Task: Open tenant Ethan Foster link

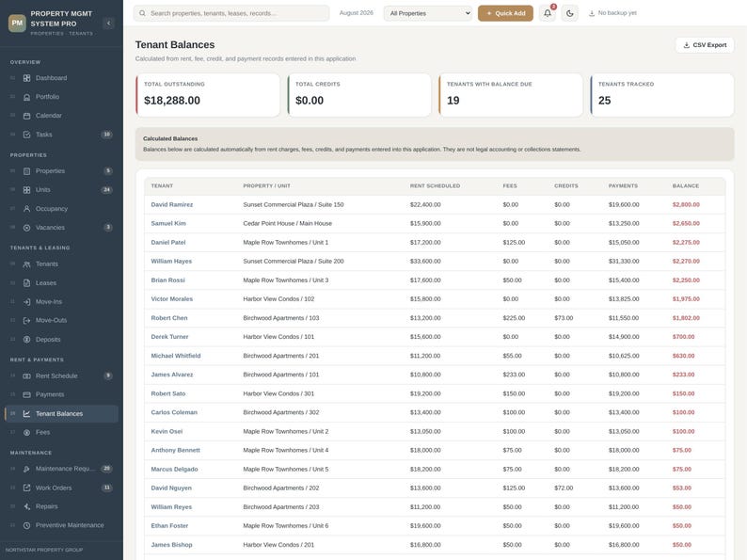Action: (169, 526)
